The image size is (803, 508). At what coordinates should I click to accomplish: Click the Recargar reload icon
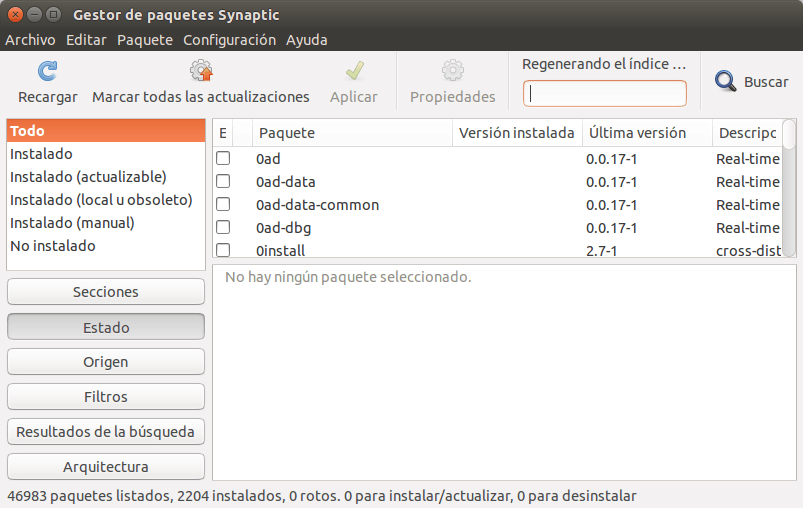coord(48,71)
